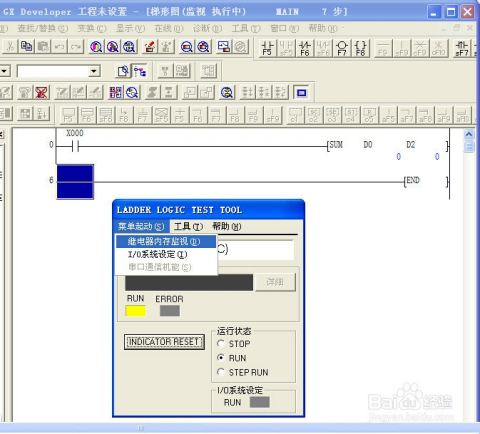Screen dimensions: 480x434
Task: Click the document preview magnifier icon
Action: pyautogui.click(x=123, y=71)
